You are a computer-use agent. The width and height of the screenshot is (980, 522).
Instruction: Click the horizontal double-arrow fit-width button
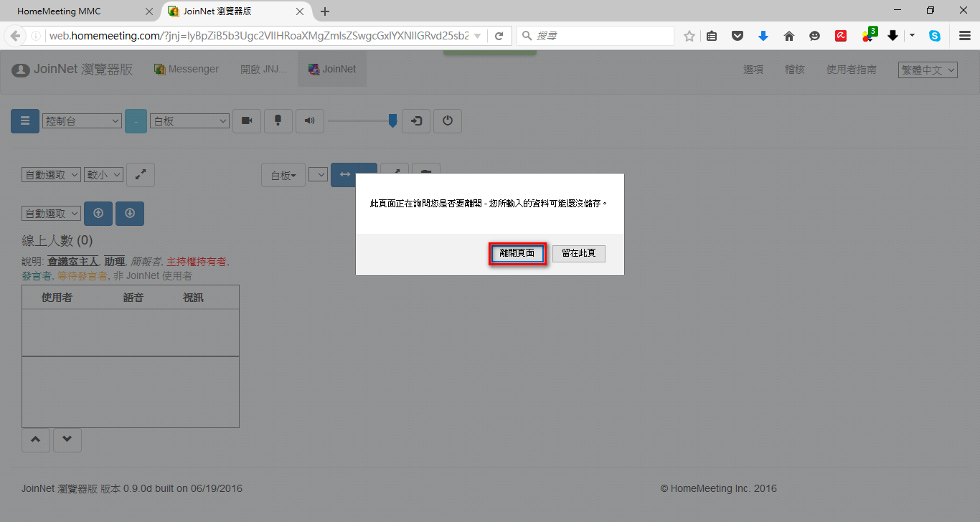pos(344,174)
